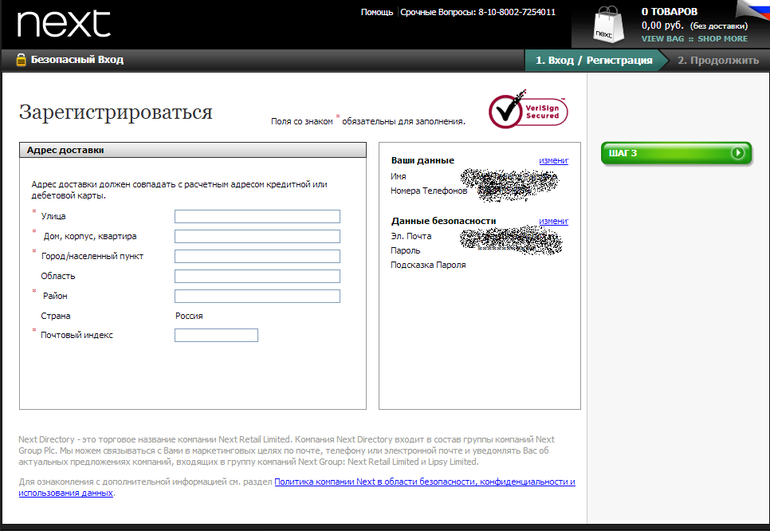Click the arrow icon on ШАГ 3 button
The image size is (770, 531).
[x=737, y=153]
